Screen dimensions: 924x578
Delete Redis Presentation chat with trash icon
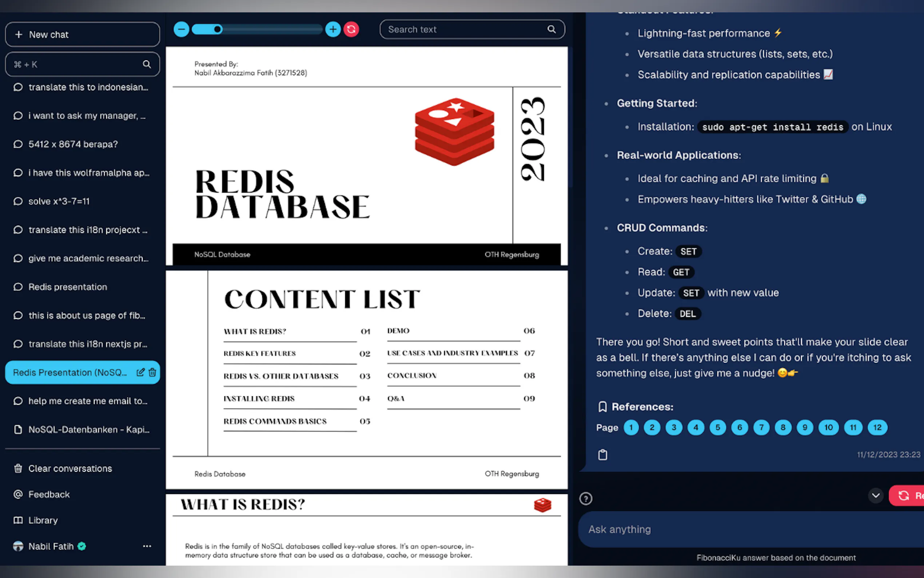click(x=152, y=372)
